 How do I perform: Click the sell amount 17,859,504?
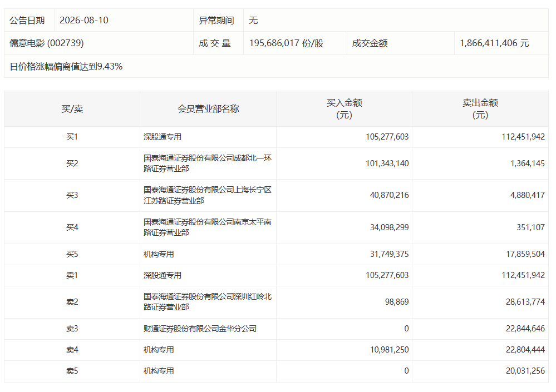[x=525, y=254]
